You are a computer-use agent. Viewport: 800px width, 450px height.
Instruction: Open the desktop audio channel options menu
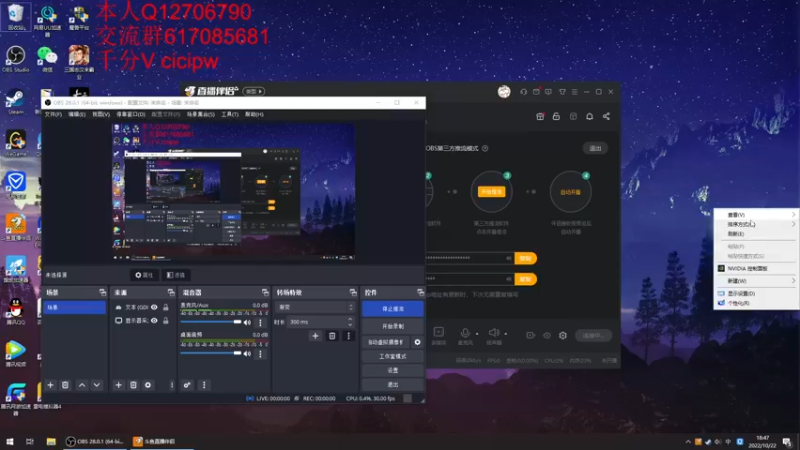pos(260,354)
